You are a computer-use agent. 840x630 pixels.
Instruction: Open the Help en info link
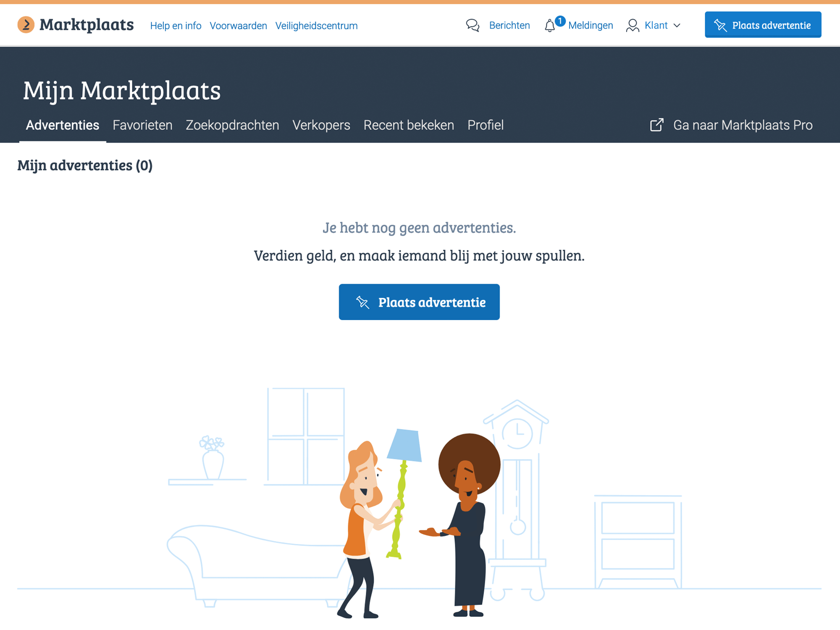point(176,26)
